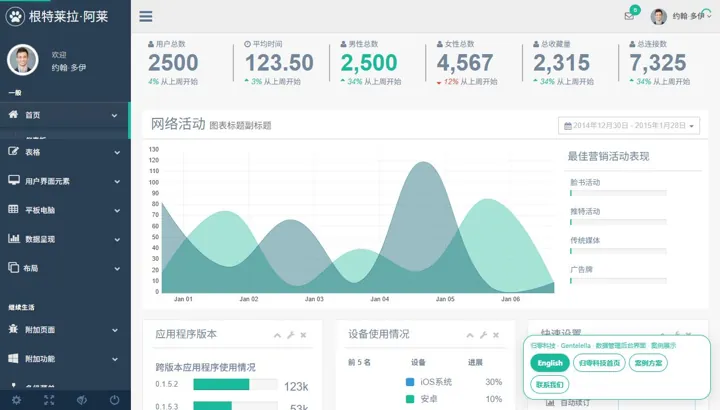Expand the 附加功能 menu chevron

(115, 359)
